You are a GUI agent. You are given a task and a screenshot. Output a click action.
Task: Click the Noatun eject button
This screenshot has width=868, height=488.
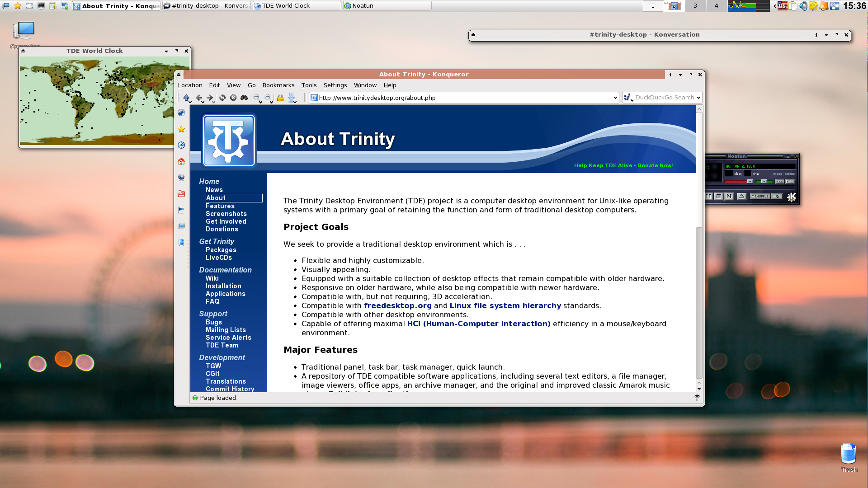tap(741, 197)
